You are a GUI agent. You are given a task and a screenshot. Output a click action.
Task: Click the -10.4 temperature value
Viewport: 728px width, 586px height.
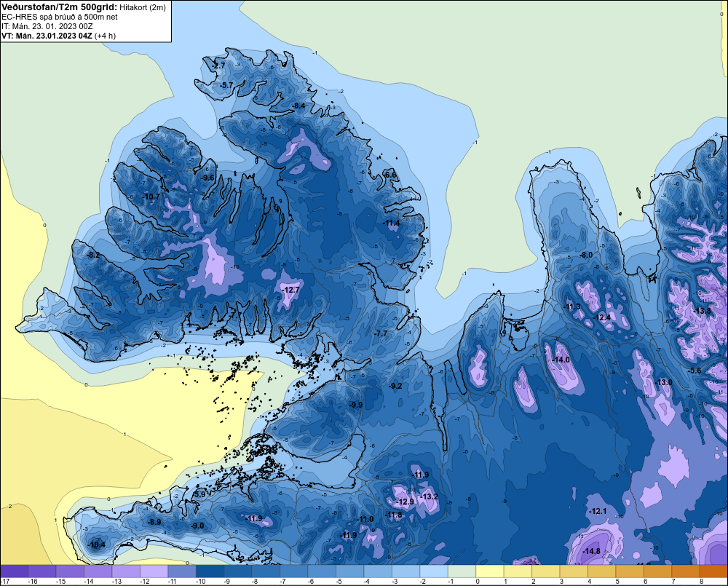tap(97, 545)
